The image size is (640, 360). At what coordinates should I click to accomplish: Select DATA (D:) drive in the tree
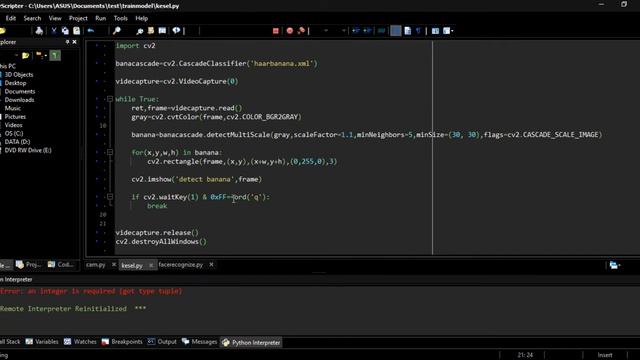[x=17, y=142]
